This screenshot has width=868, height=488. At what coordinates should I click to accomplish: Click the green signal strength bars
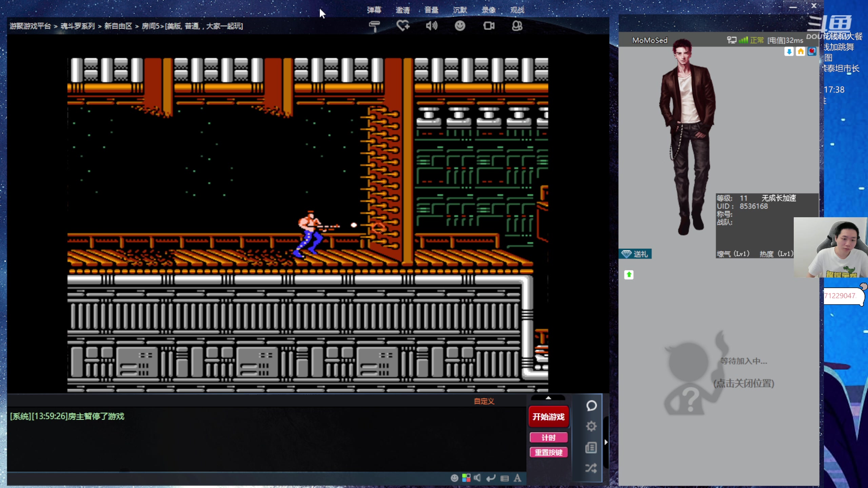pyautogui.click(x=743, y=40)
